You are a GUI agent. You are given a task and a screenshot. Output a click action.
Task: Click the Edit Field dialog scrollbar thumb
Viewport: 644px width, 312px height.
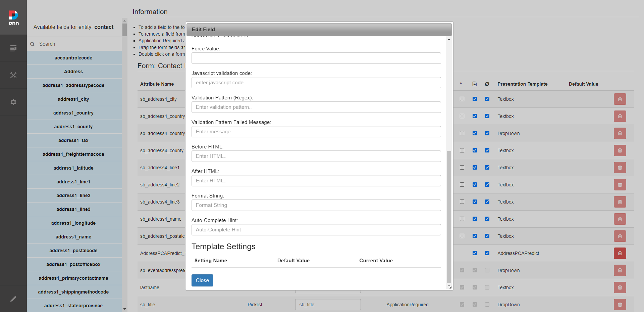click(449, 215)
